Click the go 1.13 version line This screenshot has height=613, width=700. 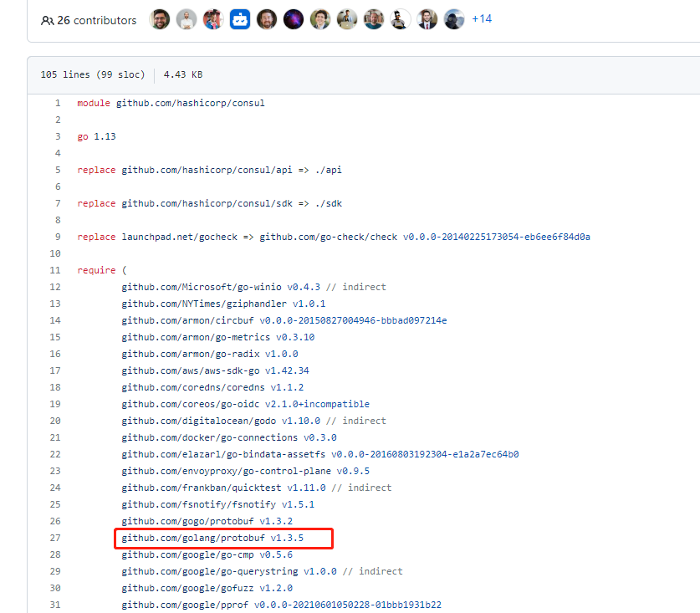[96, 136]
